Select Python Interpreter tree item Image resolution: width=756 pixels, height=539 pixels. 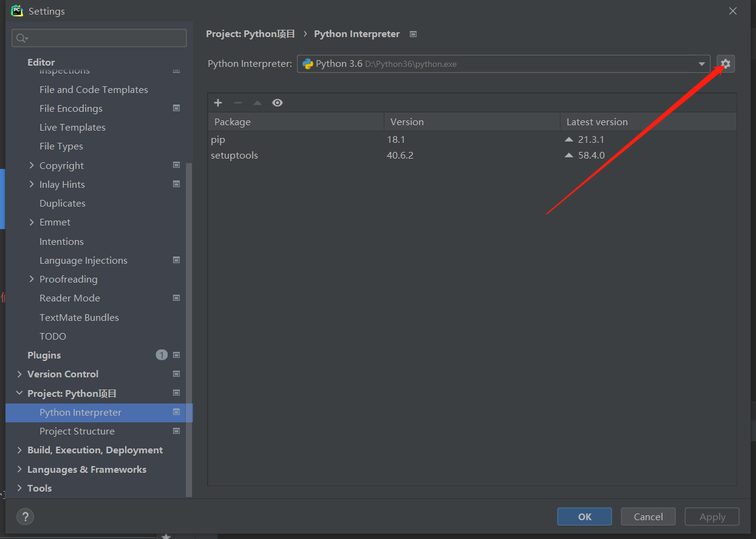tap(99, 413)
